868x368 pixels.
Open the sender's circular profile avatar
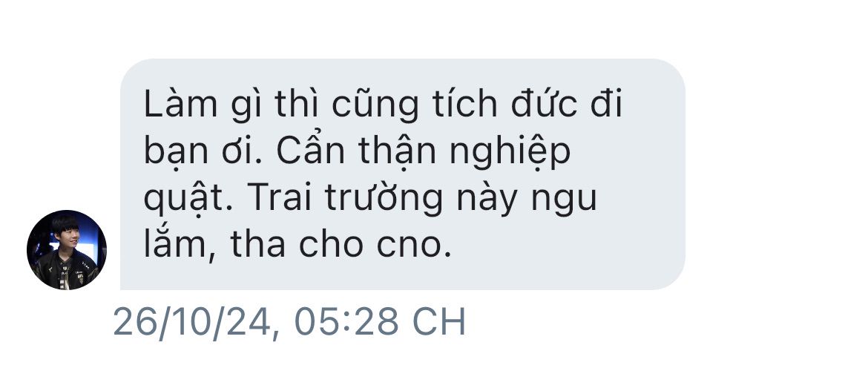coord(67,249)
